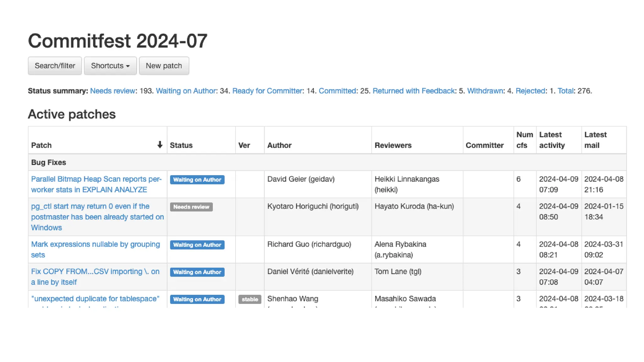The height and width of the screenshot is (362, 644).
Task: Filter by Needs review status link
Action: pos(112,91)
